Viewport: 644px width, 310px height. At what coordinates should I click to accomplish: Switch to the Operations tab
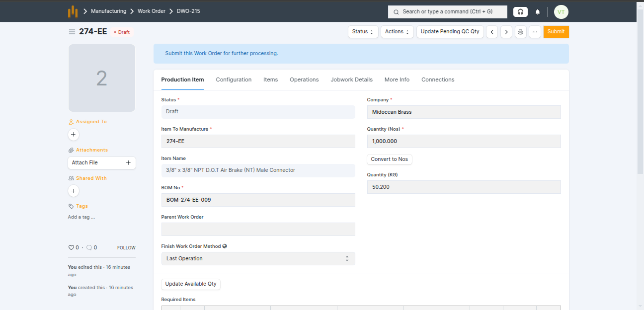point(304,79)
